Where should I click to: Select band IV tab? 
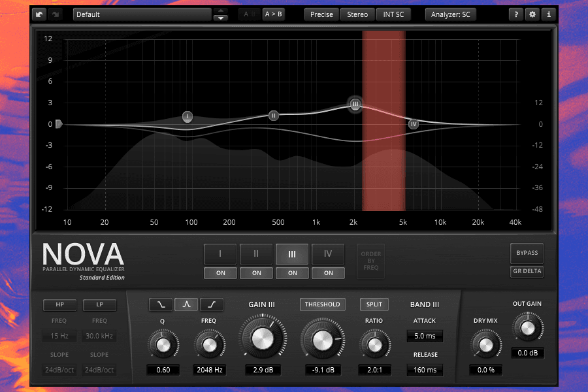tap(328, 254)
